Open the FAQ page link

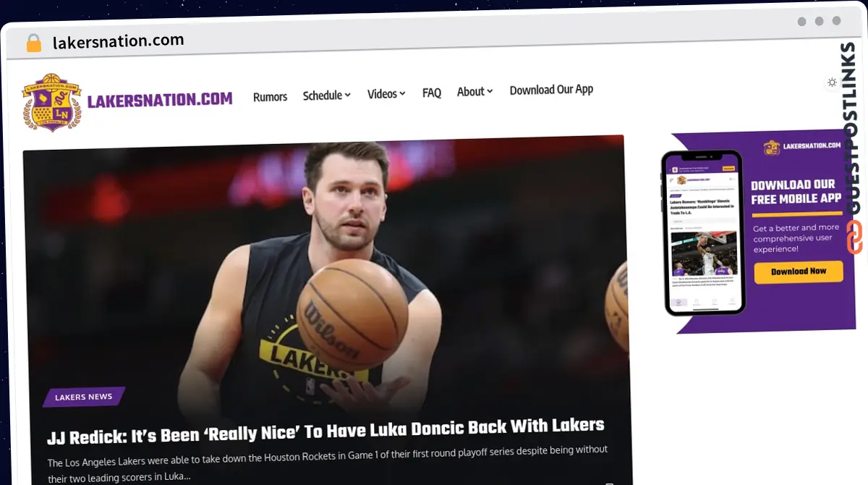(x=431, y=93)
